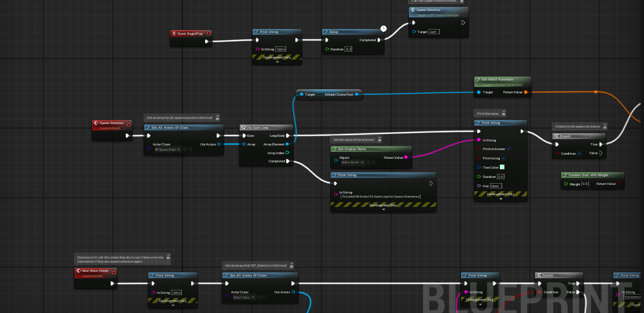Toggle the Print to Log checkbox
The height and width of the screenshot is (313, 644).
(503, 158)
